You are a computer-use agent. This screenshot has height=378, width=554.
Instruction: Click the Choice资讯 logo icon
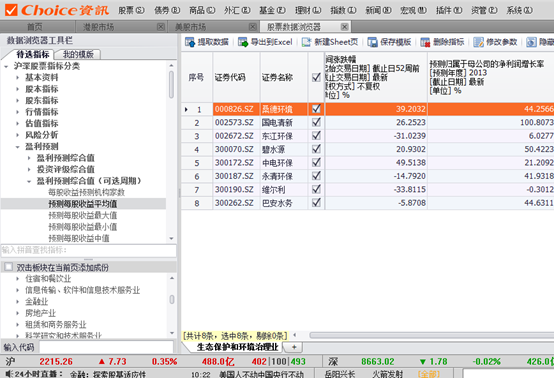pyautogui.click(x=11, y=10)
